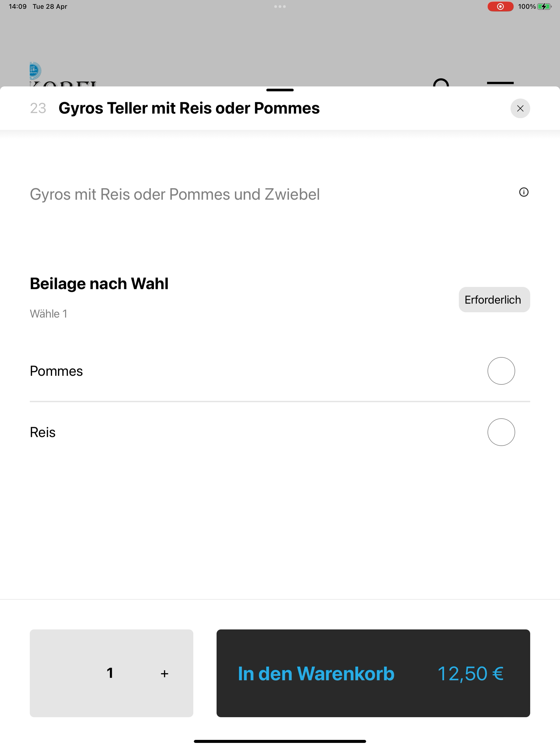Tap the Gyros Teller mit Reis title
The width and height of the screenshot is (560, 747).
(189, 108)
